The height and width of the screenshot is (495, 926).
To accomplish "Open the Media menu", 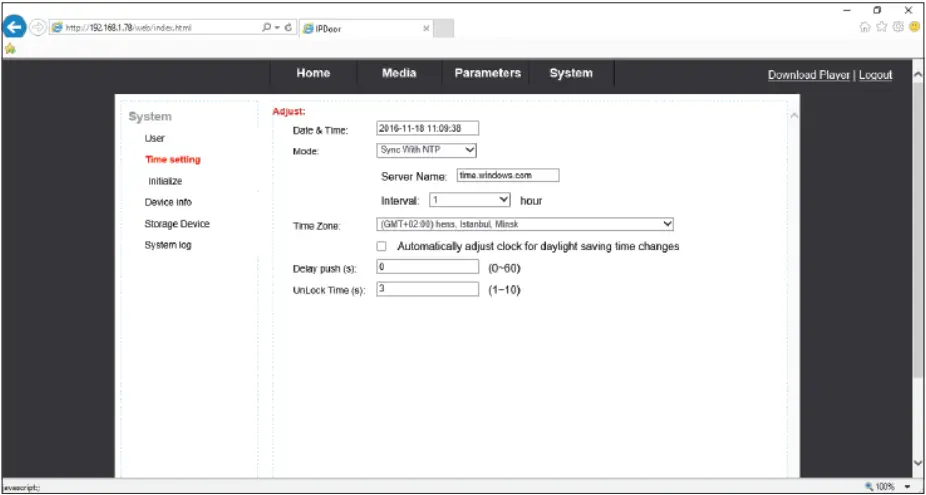I will pyautogui.click(x=399, y=73).
